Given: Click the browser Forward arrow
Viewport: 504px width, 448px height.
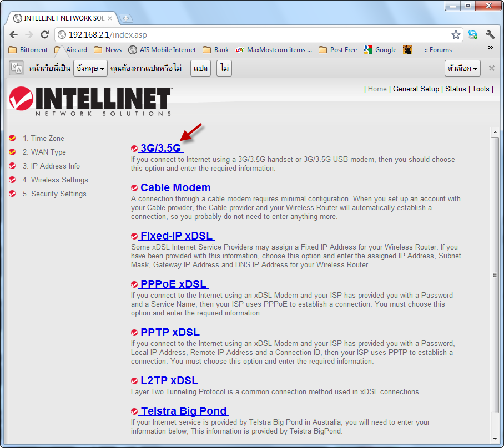Looking at the screenshot, I should (x=29, y=35).
